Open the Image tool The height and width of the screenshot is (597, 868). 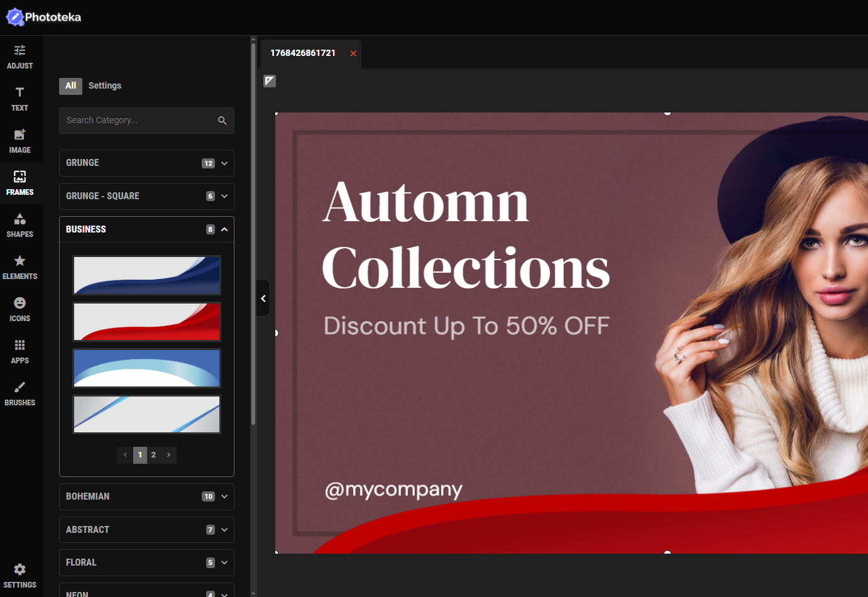click(x=19, y=141)
